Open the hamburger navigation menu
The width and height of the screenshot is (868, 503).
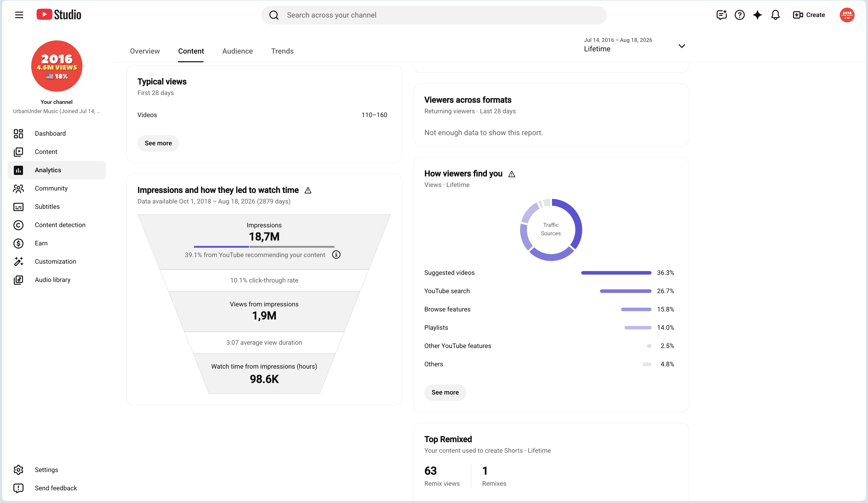[19, 15]
